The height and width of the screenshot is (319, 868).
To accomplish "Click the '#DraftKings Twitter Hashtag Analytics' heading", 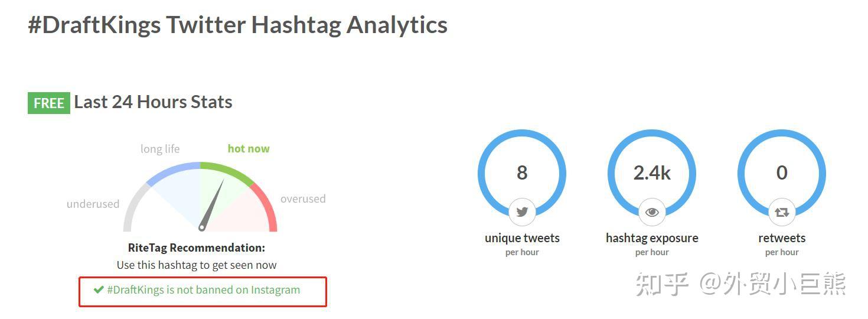I will click(x=238, y=25).
